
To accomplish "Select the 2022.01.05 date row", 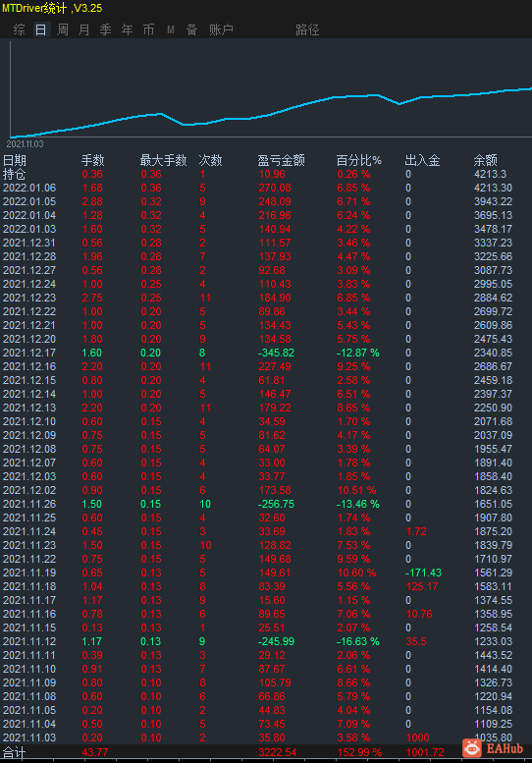I will click(29, 201).
